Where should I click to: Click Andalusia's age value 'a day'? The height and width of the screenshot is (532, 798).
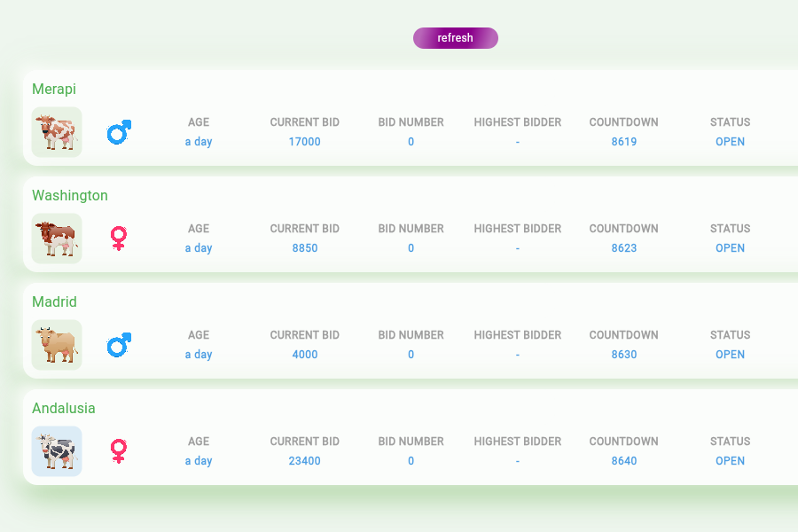point(199,461)
